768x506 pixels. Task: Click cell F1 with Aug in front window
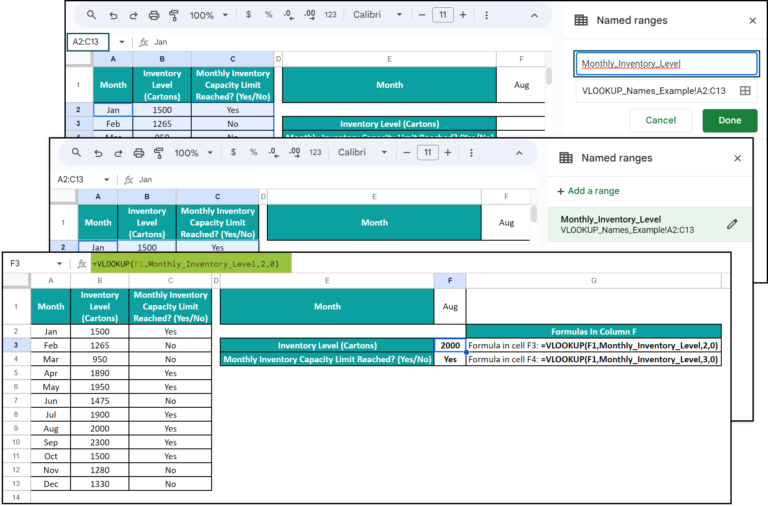pos(450,307)
